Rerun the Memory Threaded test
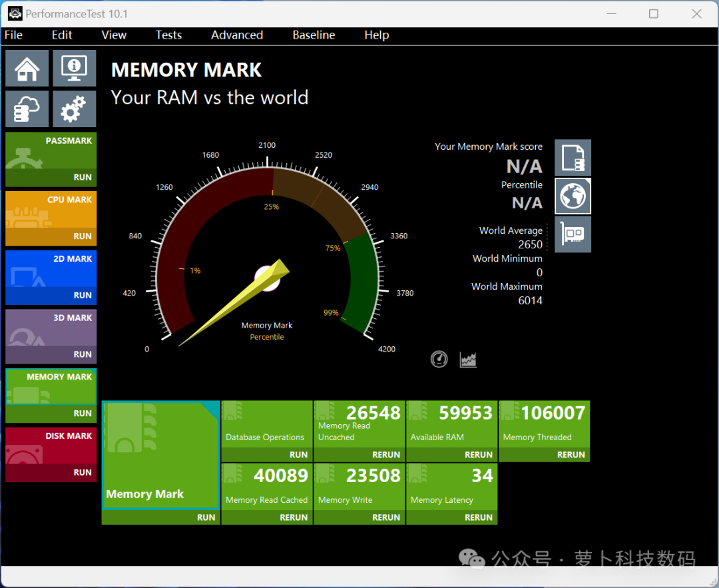The width and height of the screenshot is (719, 588). pos(545,455)
